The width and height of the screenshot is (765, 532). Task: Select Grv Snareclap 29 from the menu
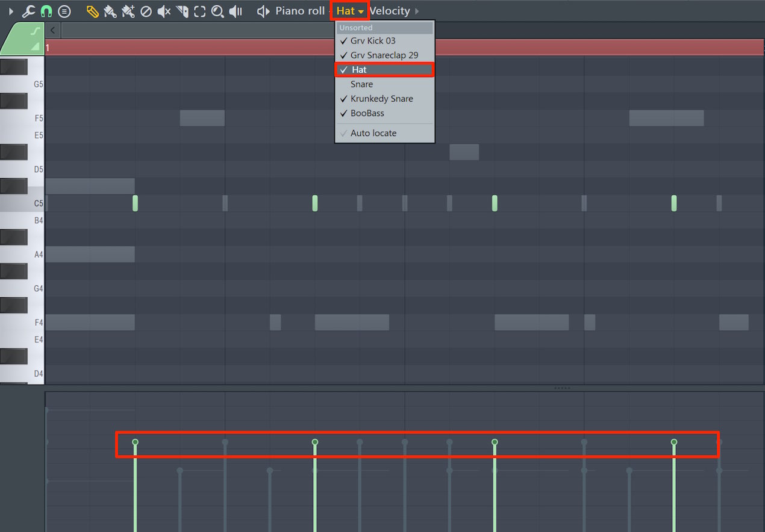click(x=384, y=55)
